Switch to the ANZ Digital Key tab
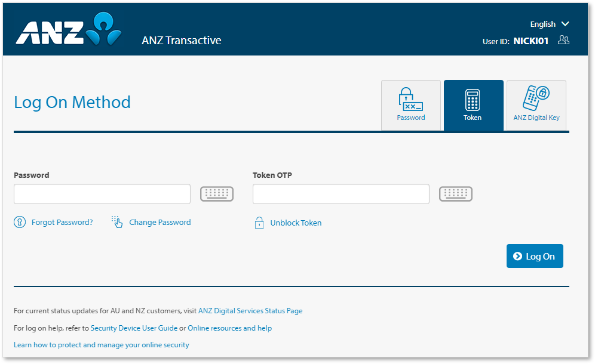595x364 pixels. [536, 105]
